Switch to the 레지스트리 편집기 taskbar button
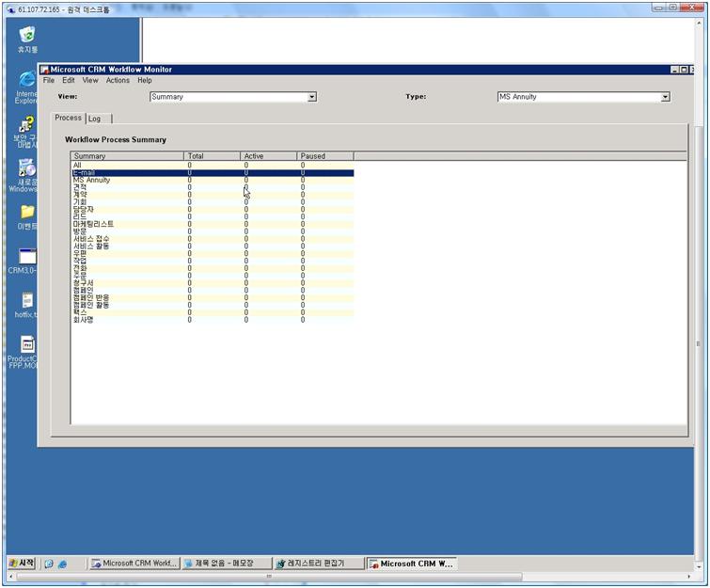Screen dimensions: 710x588 pyautogui.click(x=320, y=564)
